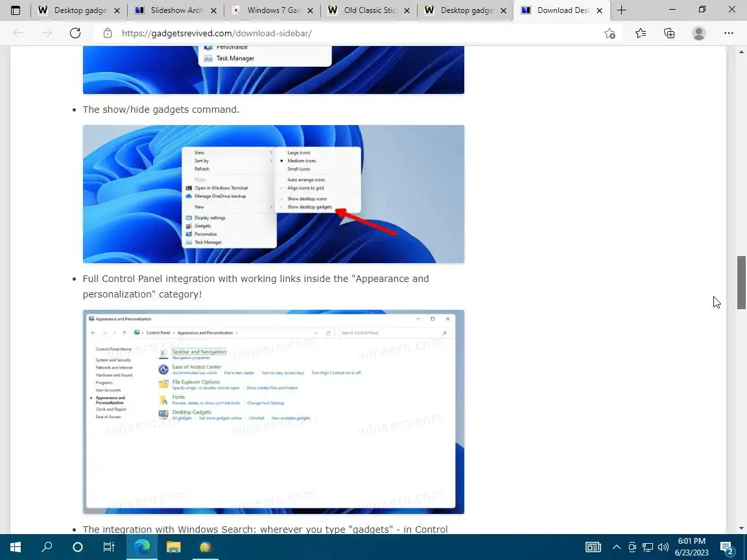747x560 pixels.
Task: Show hidden system tray icons chevron
Action: click(617, 546)
